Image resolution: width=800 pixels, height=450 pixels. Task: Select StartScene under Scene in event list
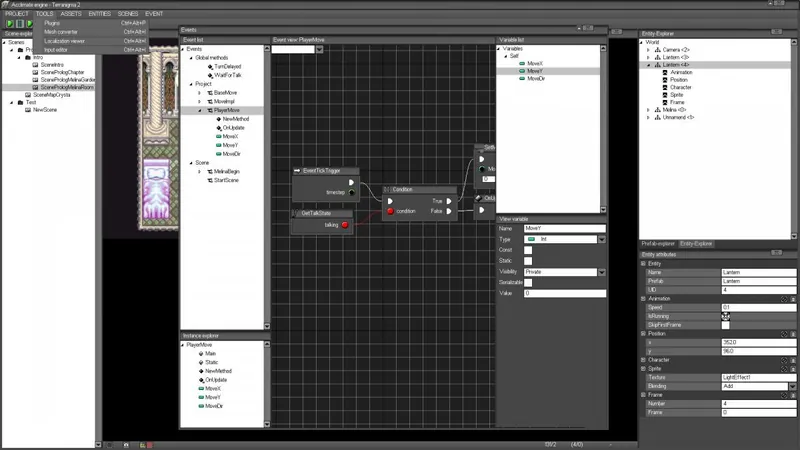click(x=226, y=180)
